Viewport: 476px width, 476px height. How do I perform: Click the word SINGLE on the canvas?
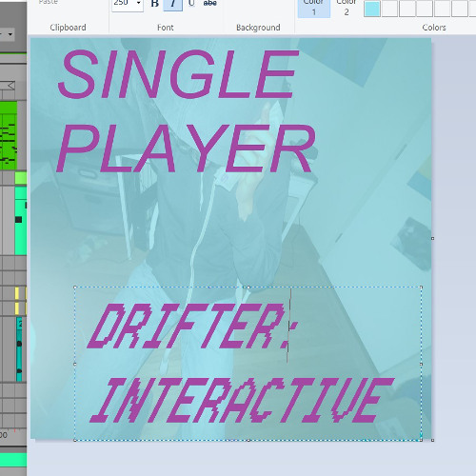point(178,73)
